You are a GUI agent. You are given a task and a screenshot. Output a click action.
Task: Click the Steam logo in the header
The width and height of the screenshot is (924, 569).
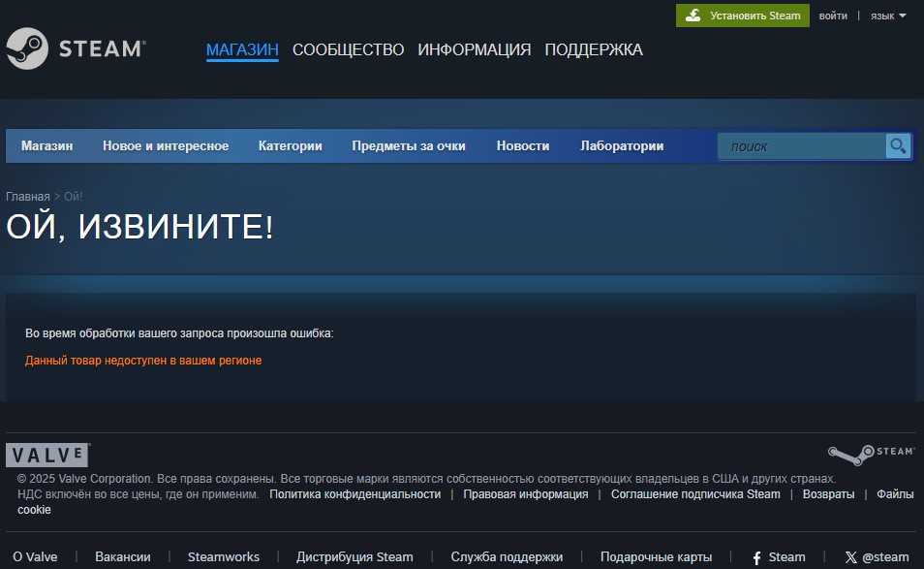click(x=76, y=49)
